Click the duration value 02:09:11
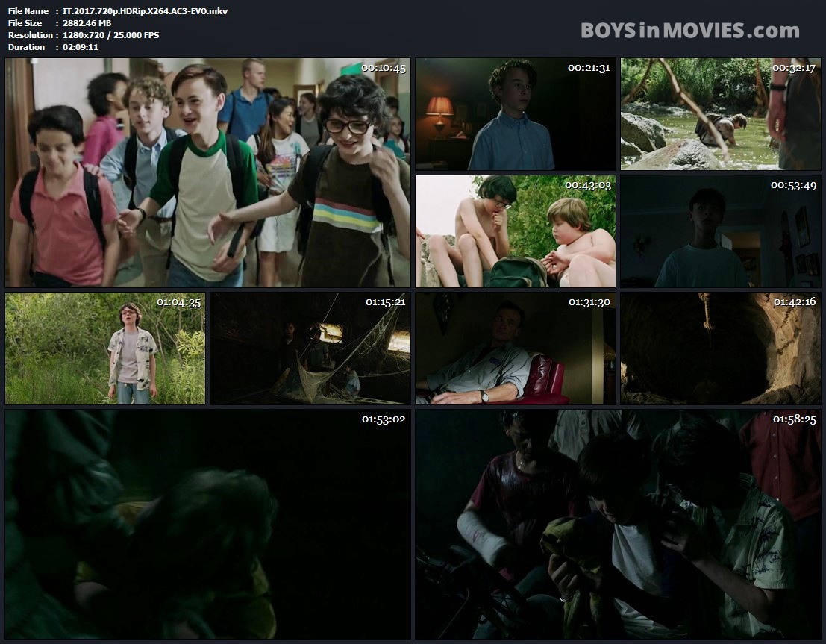 click(x=80, y=47)
